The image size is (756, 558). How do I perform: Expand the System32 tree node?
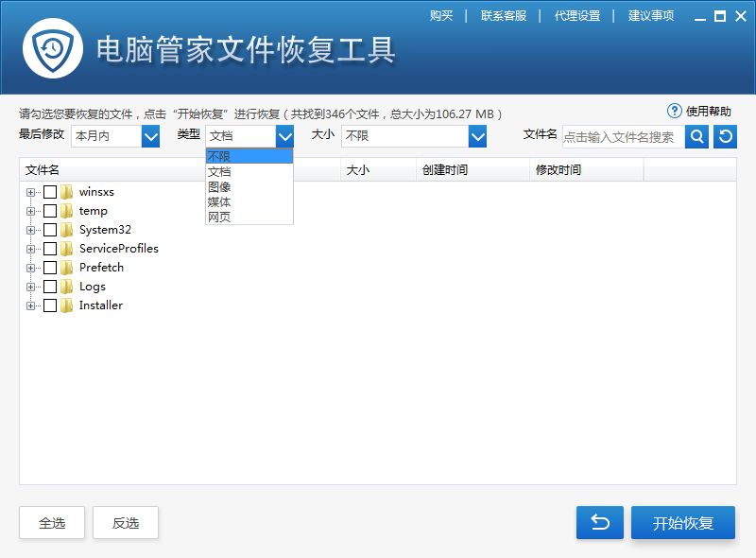[x=30, y=230]
